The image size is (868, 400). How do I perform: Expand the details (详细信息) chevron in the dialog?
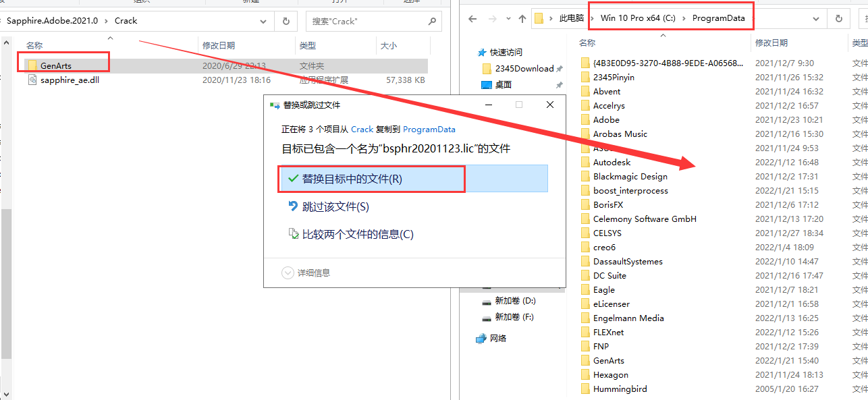point(288,273)
